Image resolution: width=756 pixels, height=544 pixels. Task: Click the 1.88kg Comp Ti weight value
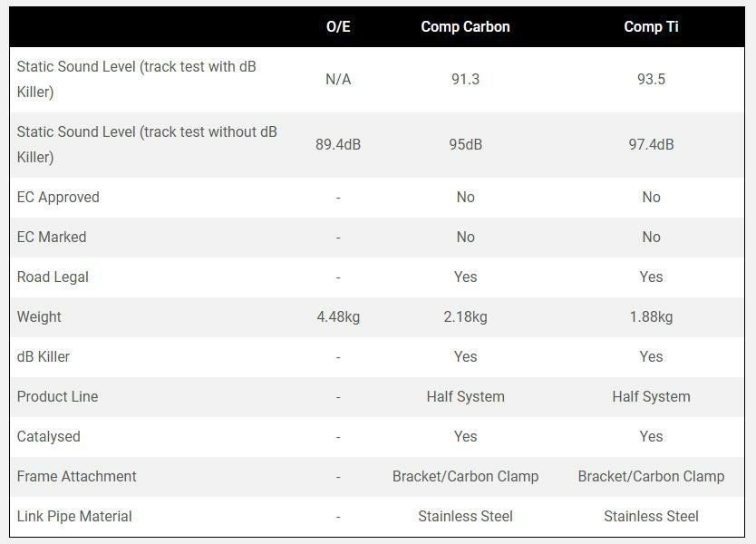651,317
